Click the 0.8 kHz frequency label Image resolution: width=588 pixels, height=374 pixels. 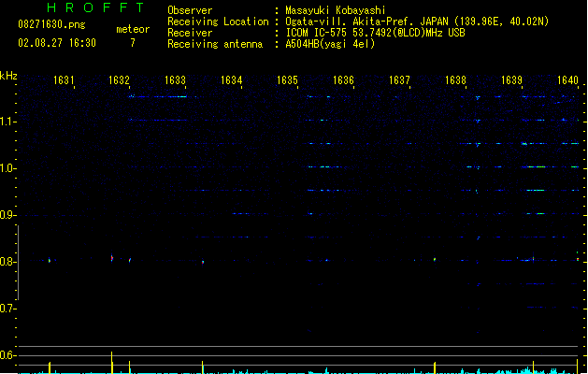pos(7,262)
